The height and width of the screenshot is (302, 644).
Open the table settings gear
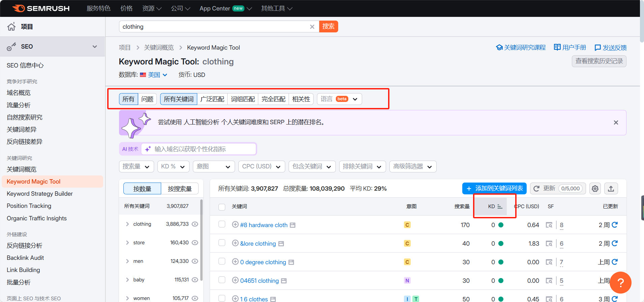595,189
